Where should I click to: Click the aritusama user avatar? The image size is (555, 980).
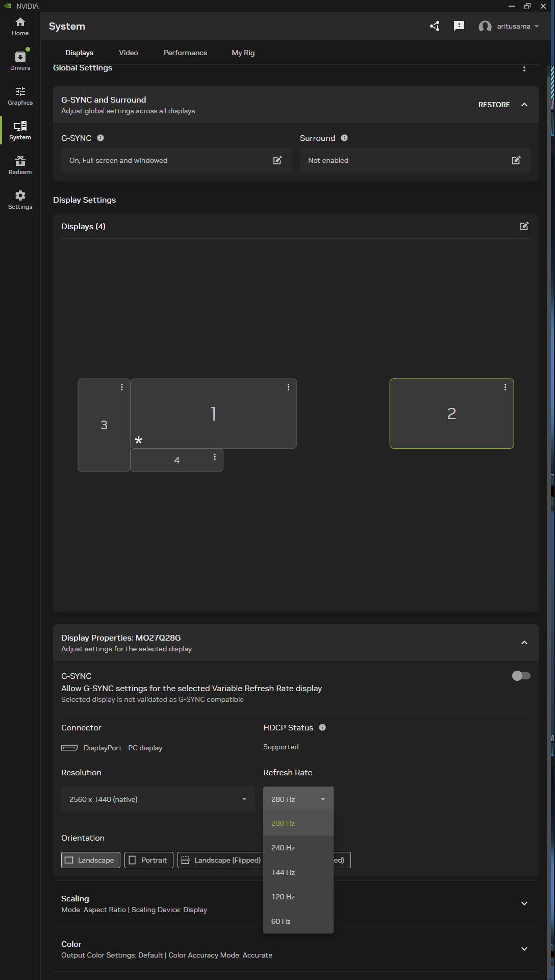click(x=485, y=27)
